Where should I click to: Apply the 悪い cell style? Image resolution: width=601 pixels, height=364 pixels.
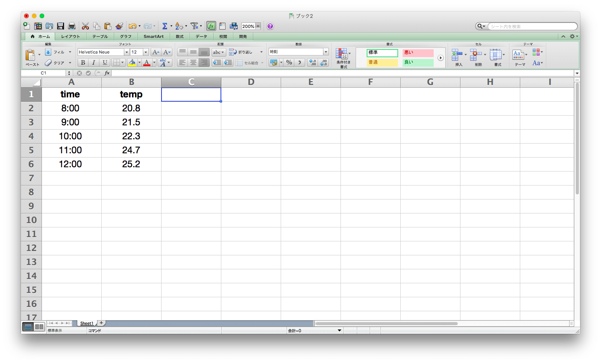click(418, 53)
